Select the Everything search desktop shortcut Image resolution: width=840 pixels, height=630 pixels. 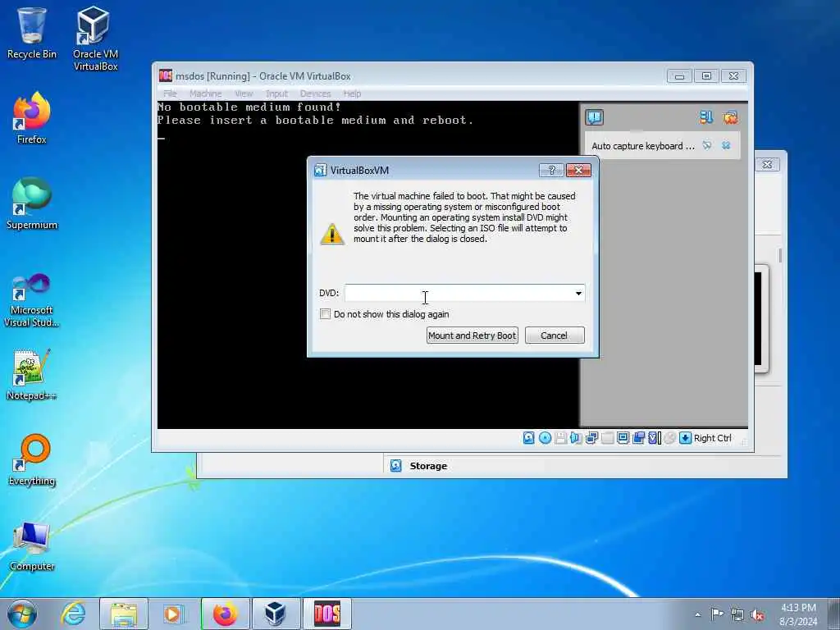coord(32,459)
